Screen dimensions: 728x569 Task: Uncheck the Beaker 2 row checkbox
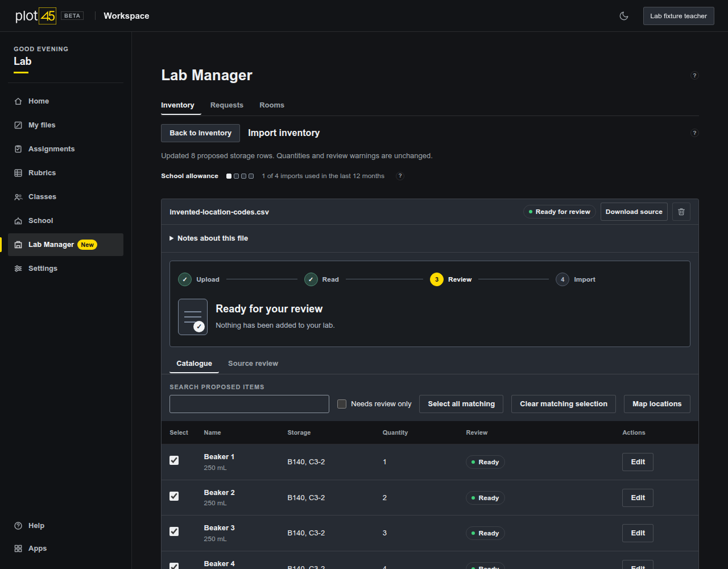click(x=174, y=496)
